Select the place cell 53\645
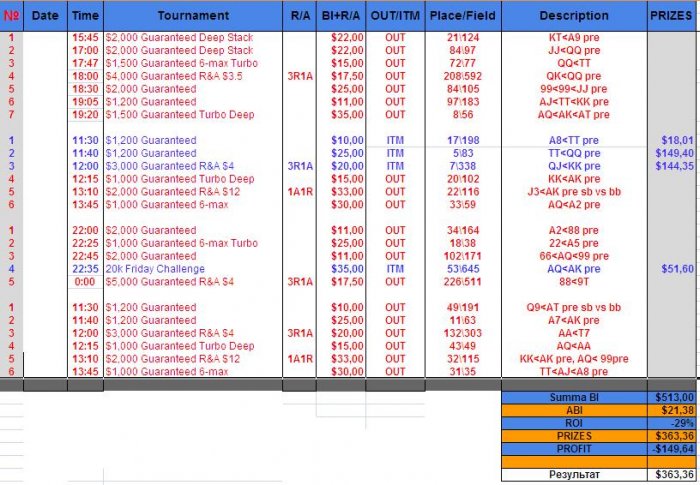 click(463, 269)
